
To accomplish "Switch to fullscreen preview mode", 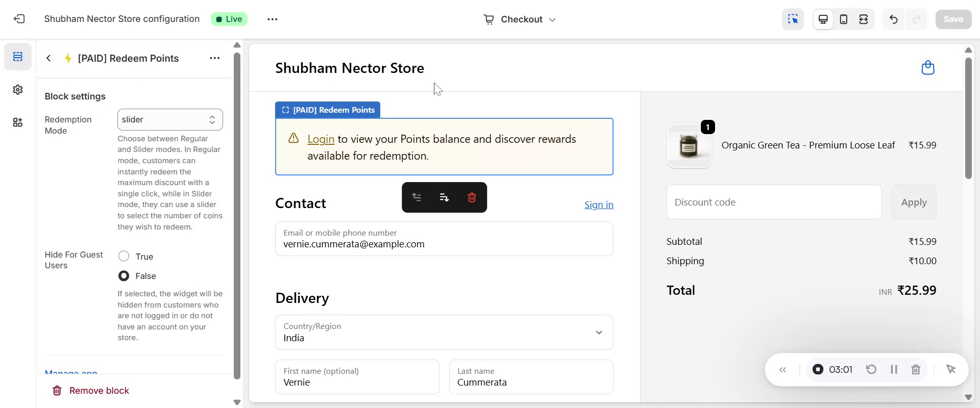I will click(x=863, y=19).
